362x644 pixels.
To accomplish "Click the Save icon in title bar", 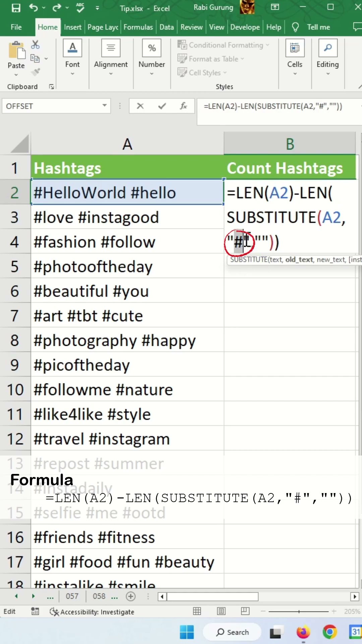I will click(x=16, y=8).
